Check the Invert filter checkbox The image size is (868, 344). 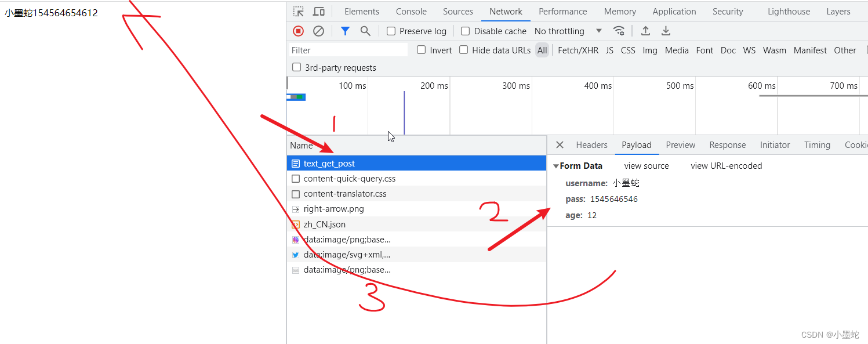(x=422, y=50)
